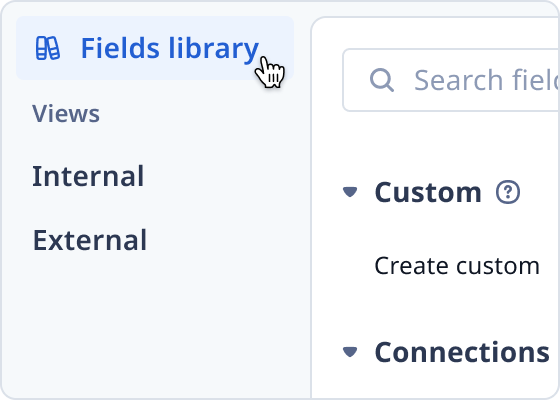Image resolution: width=560 pixels, height=400 pixels.
Task: Click into the Search fields input box
Action: pyautogui.click(x=451, y=80)
